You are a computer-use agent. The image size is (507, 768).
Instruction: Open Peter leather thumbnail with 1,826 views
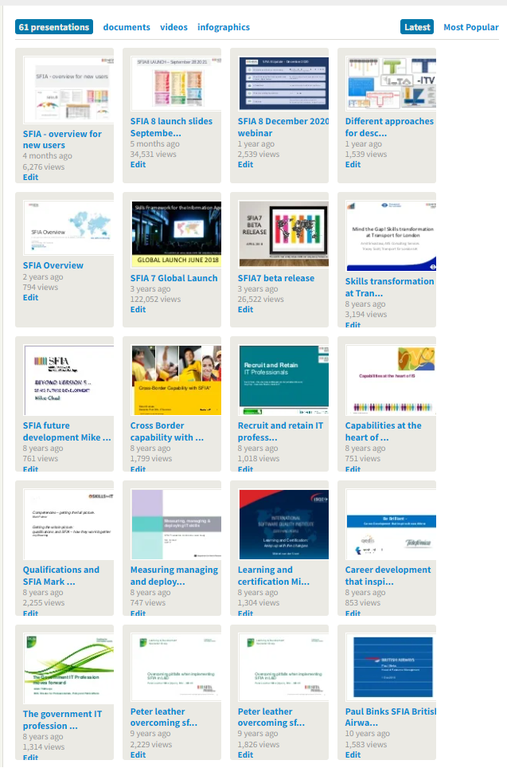(x=284, y=667)
